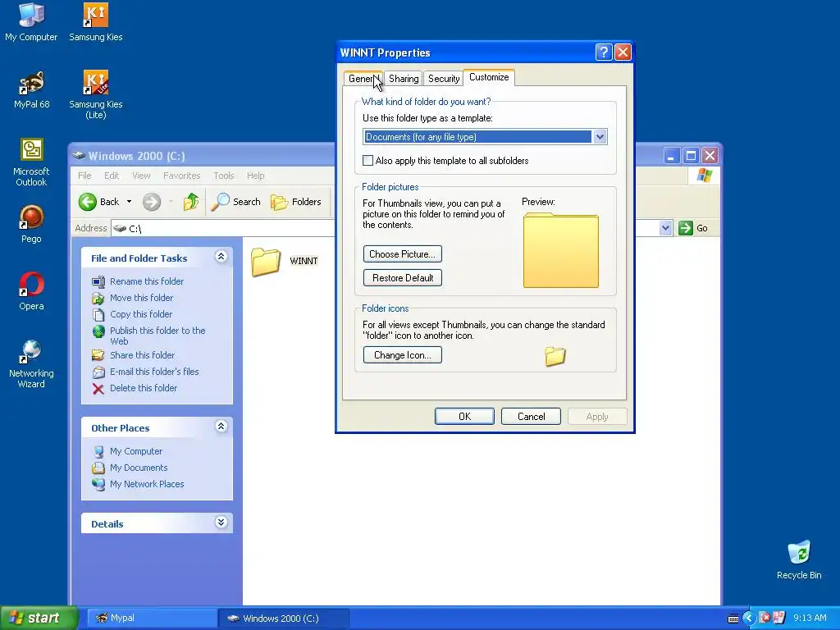The height and width of the screenshot is (630, 840).
Task: Select the Customize tab
Action: 489,77
